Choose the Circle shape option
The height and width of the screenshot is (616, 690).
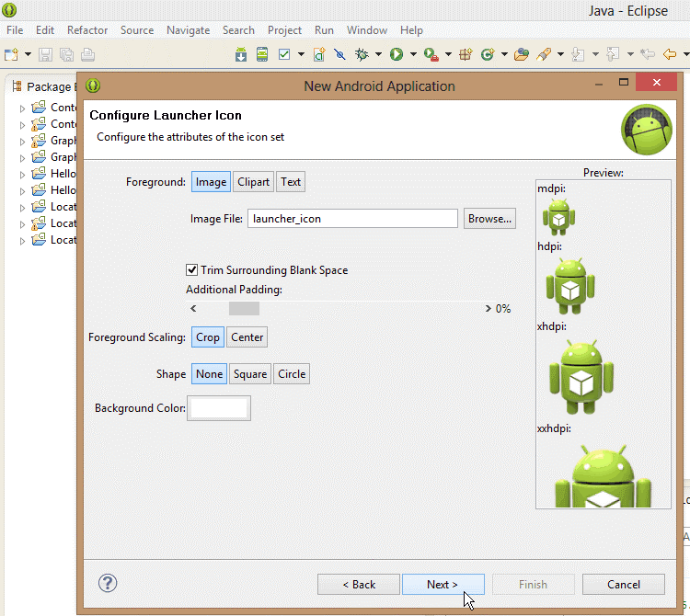coord(292,374)
